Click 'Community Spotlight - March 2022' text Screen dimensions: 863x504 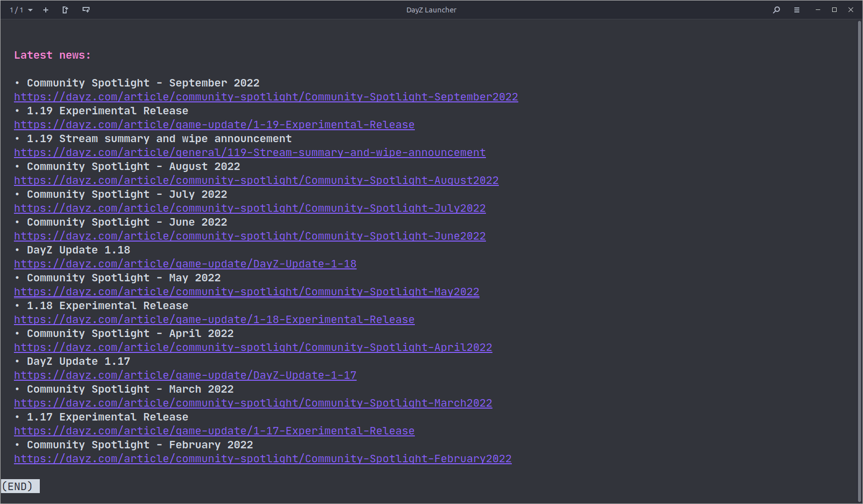(130, 389)
